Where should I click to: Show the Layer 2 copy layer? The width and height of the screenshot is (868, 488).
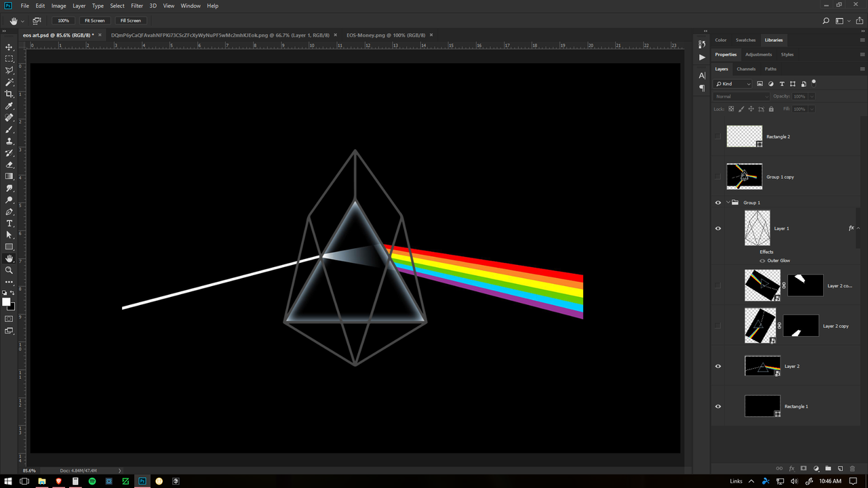tap(717, 326)
